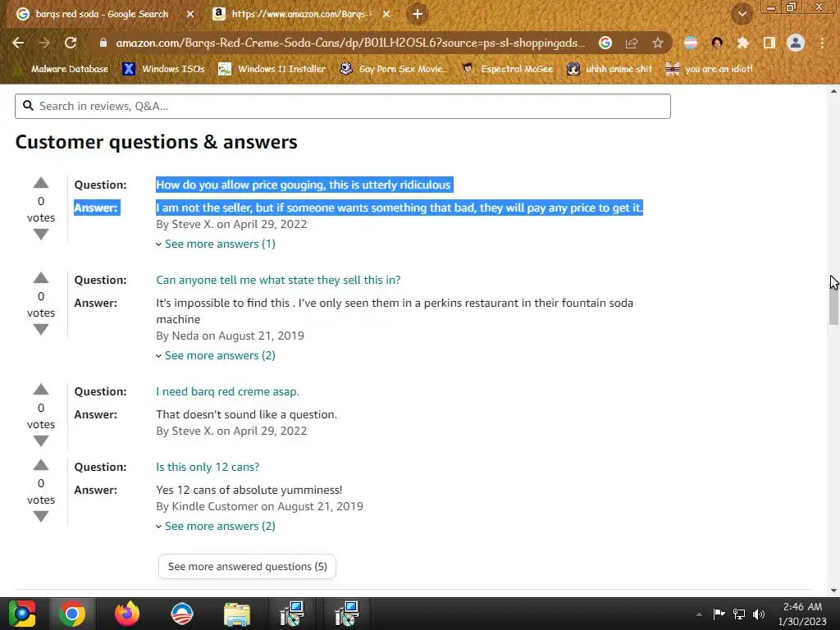Click See more answered questions (5) button

click(x=247, y=566)
